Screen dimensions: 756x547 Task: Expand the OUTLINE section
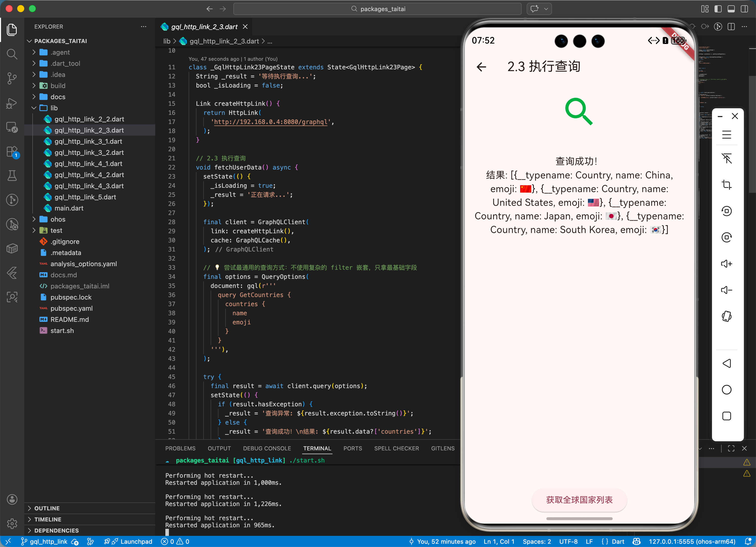click(47, 508)
